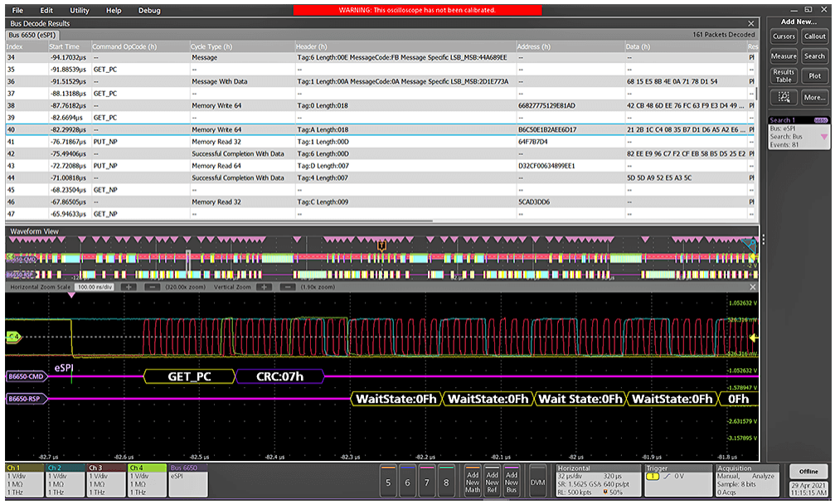Close the Bus Decode Results panel

tap(751, 23)
